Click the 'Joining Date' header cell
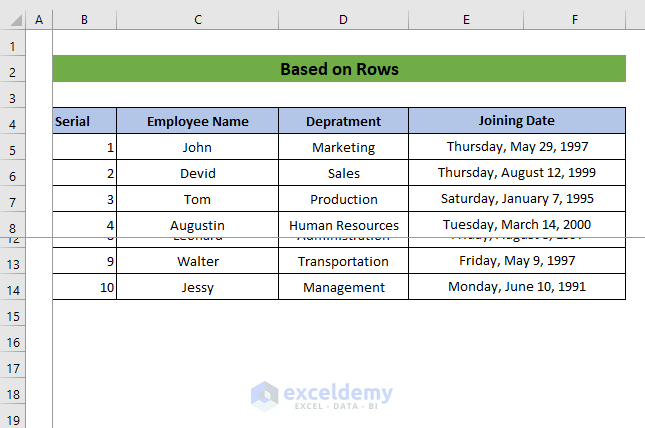The width and height of the screenshot is (645, 428). (x=516, y=121)
